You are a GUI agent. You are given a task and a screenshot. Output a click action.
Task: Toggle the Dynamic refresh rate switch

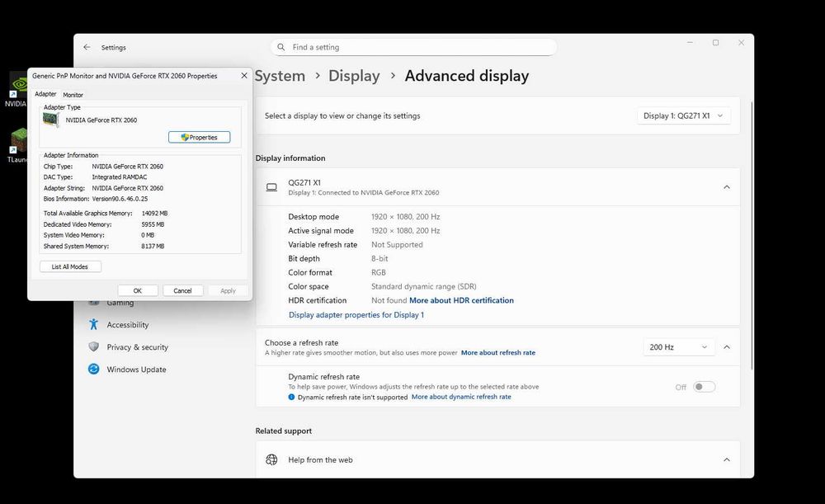tap(705, 387)
